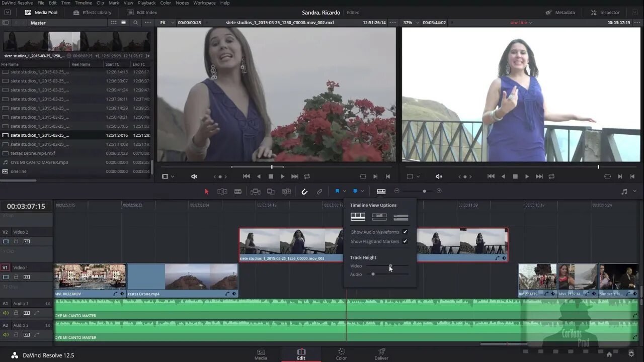This screenshot has height=362, width=644.
Task: Switch to the Deliver page
Action: [381, 354]
